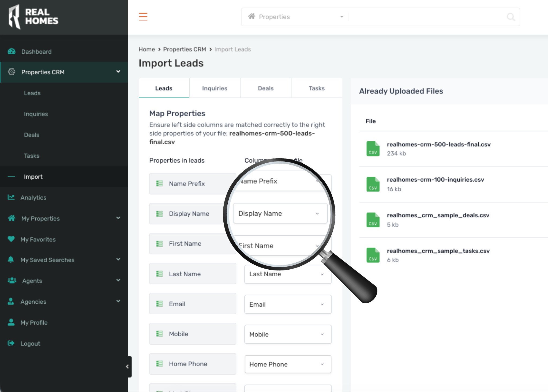Click the orange hamburger menu icon

pos(143,17)
